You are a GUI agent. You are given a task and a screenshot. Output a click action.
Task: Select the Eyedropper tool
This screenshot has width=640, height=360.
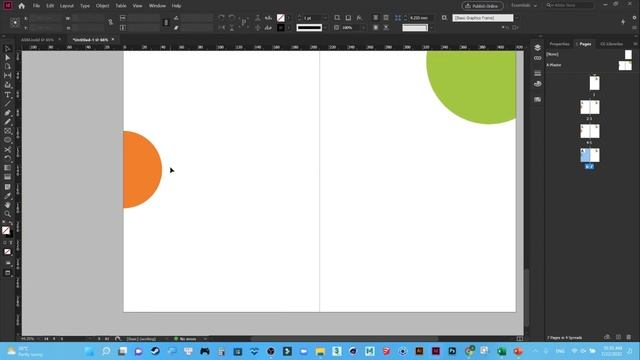click(x=7, y=196)
